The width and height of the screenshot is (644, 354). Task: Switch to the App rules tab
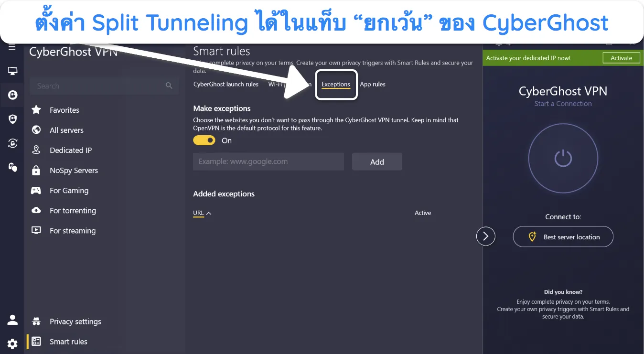click(373, 85)
